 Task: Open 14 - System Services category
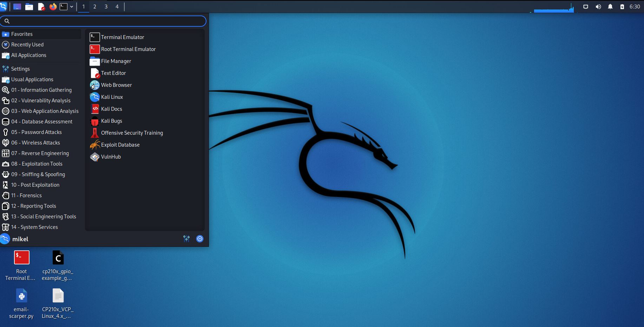coord(41,227)
